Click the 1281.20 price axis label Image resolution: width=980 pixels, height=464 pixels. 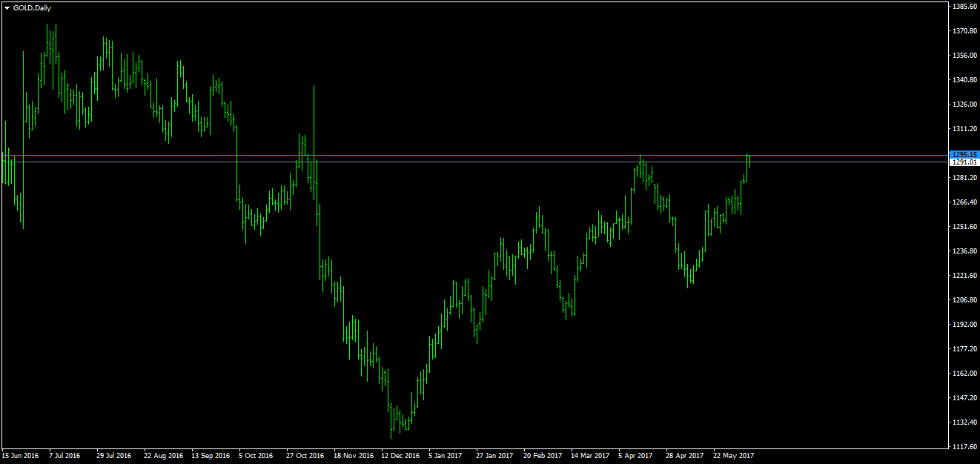965,178
